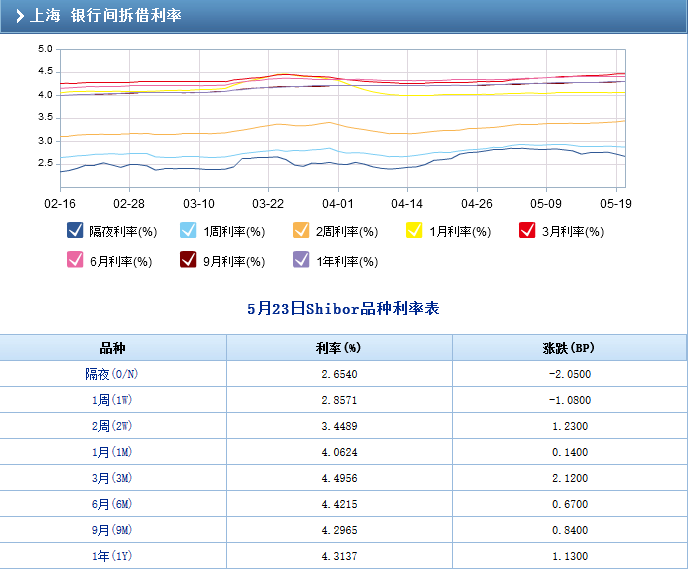Open the 隔夜(O/N) rate link

111,374
